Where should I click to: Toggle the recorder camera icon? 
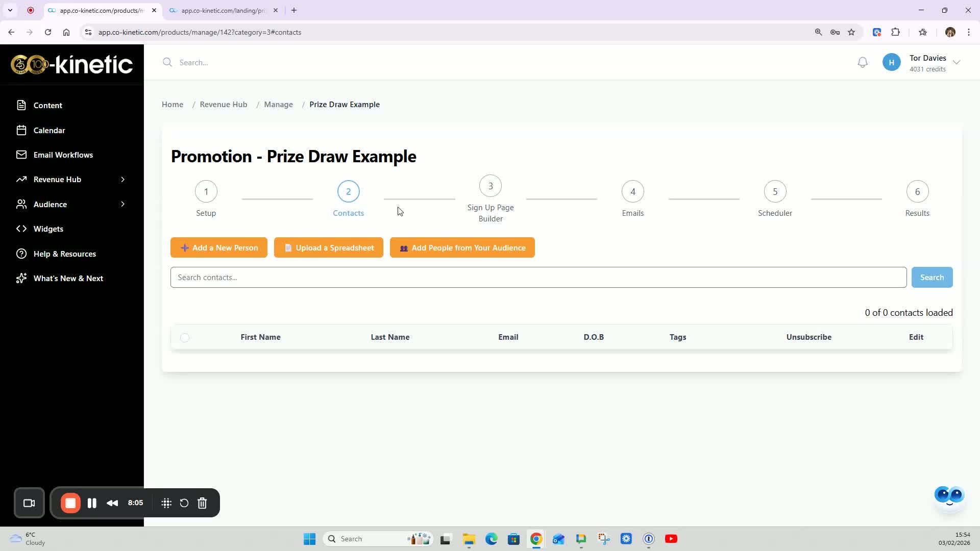coord(29,504)
